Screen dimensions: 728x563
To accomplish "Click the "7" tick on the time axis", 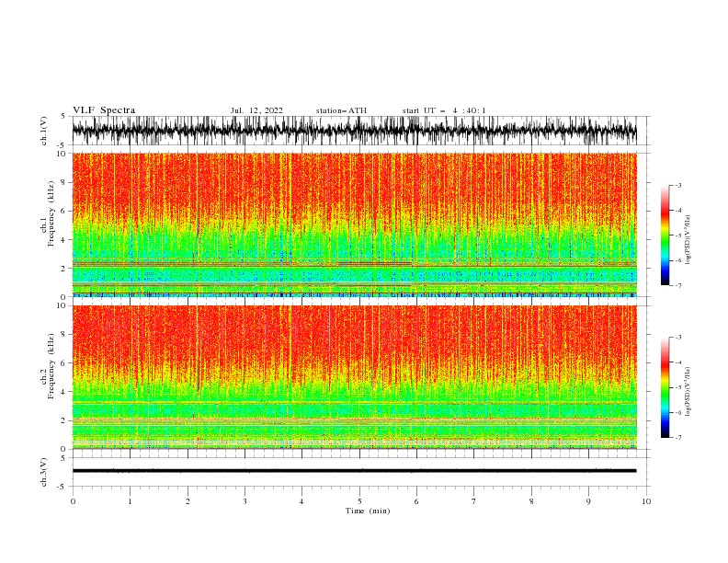I will click(x=474, y=501).
